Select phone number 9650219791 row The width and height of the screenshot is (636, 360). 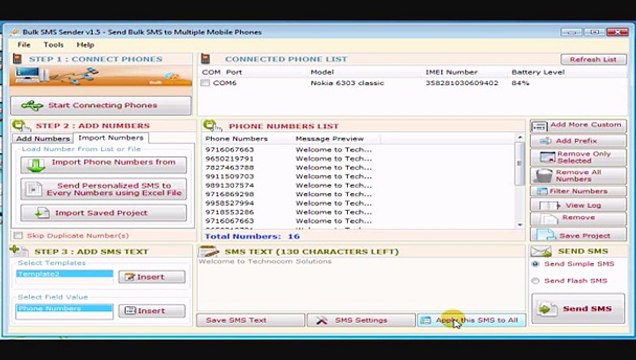359,159
